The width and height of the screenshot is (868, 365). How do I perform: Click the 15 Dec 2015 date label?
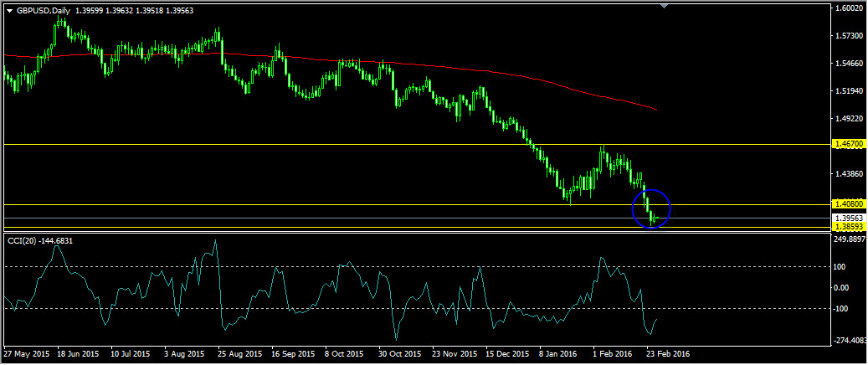pyautogui.click(x=507, y=352)
